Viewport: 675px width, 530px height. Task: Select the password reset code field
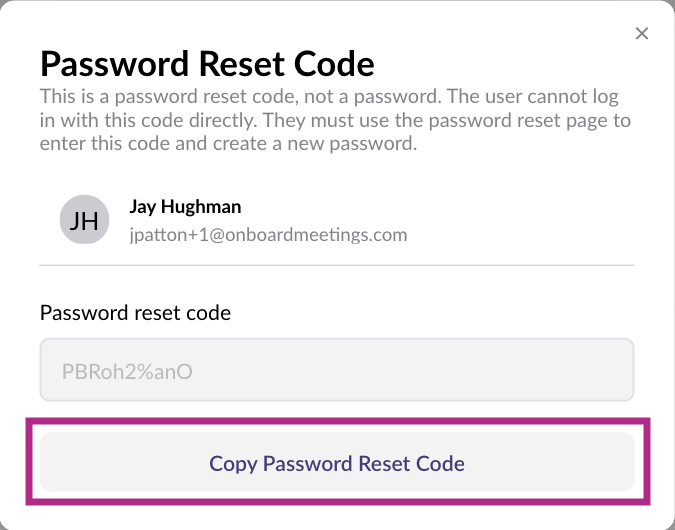tap(337, 371)
